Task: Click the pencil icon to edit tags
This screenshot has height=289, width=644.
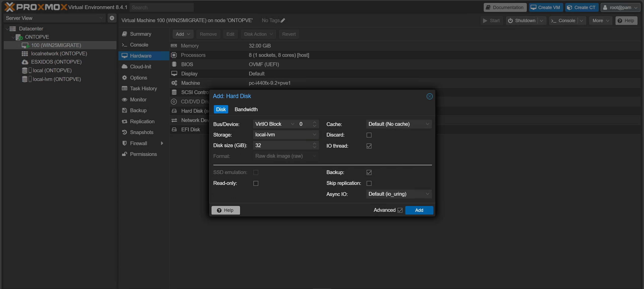Action: 283,20
